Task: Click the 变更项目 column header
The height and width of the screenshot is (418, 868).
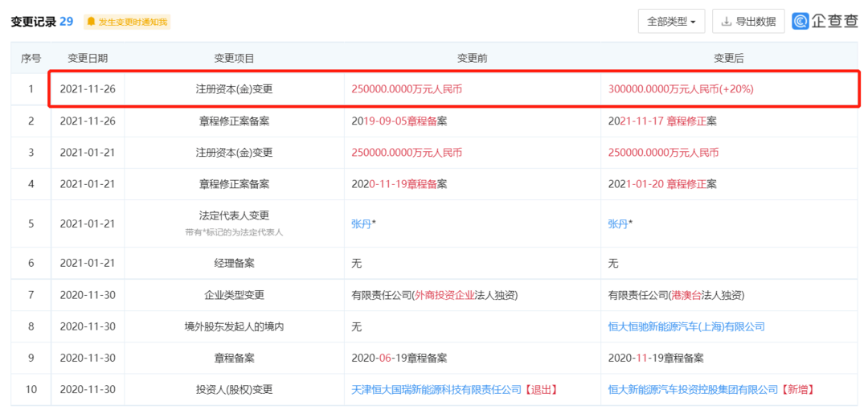Action: tap(234, 58)
